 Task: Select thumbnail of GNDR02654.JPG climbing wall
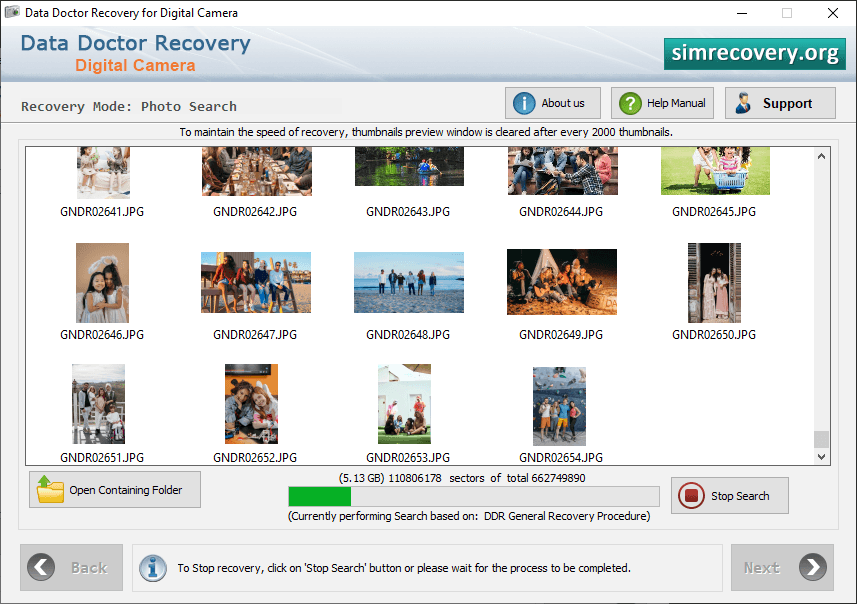point(559,406)
